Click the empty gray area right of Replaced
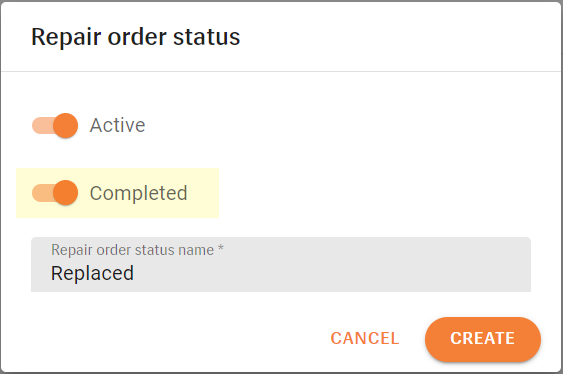Screen dimensions: 563x374 pyautogui.click(x=330, y=273)
